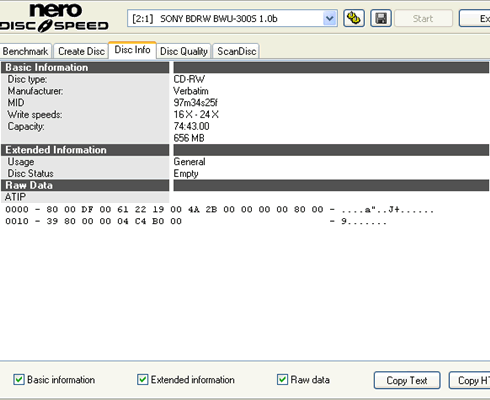490x400 pixels.
Task: Click the partially visible Exit button
Action: [475, 18]
